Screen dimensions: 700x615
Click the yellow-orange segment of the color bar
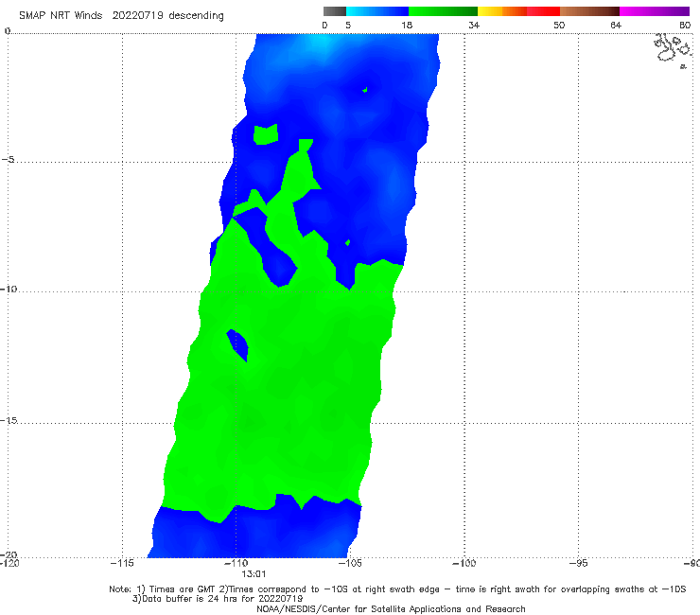501,11
